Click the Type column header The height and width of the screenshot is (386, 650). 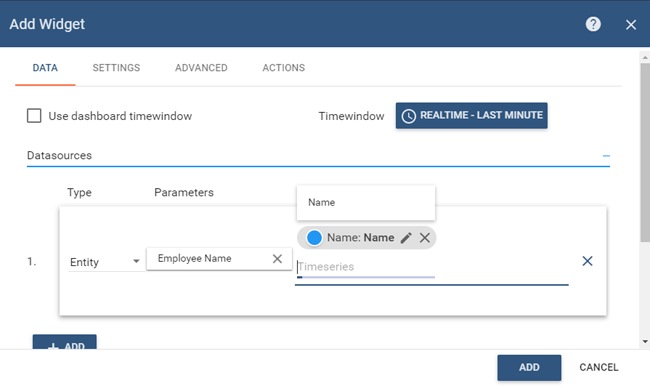tap(79, 193)
